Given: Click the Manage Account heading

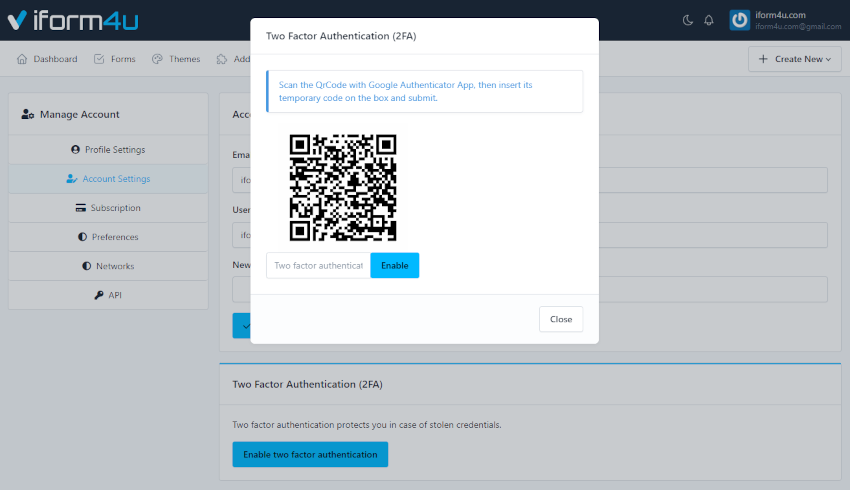Looking at the screenshot, I should click(x=80, y=114).
